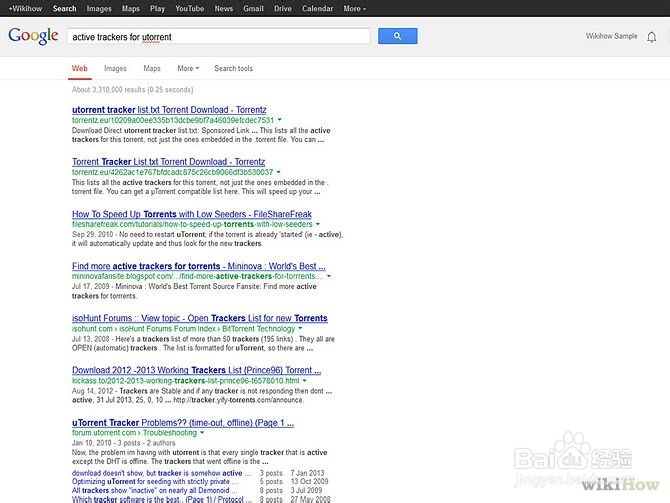Expand arrow next to mininovafansite.blogspot URL
The height and width of the screenshot is (503, 670).
(329, 276)
